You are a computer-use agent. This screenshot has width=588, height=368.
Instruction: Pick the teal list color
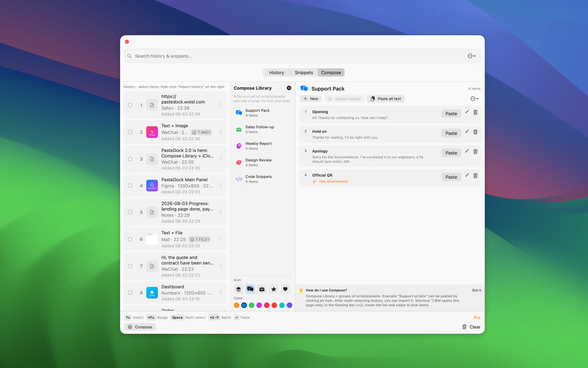[x=282, y=305]
